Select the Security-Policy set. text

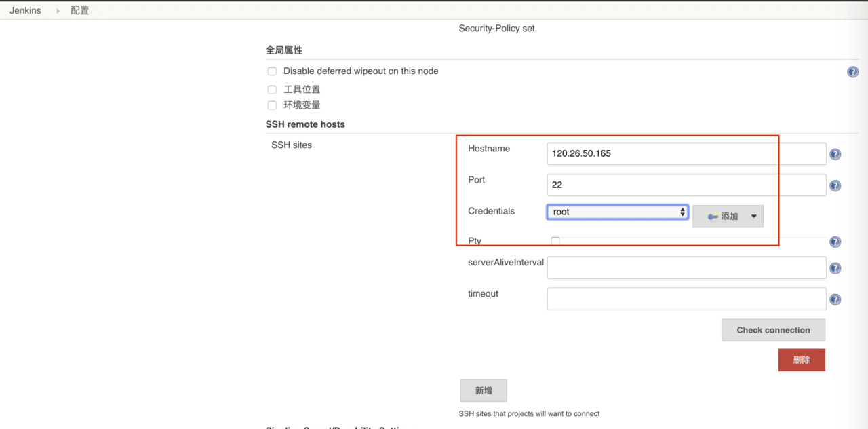(x=498, y=29)
